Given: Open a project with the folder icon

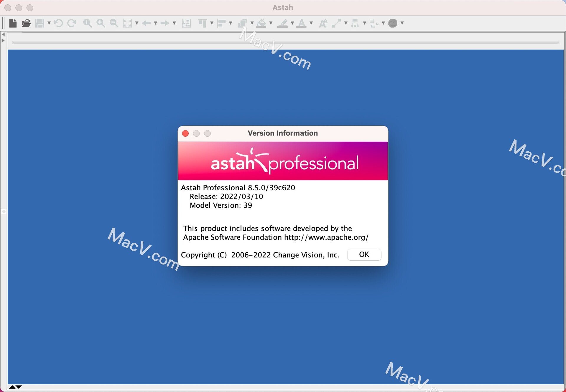Looking at the screenshot, I should pyautogui.click(x=26, y=23).
